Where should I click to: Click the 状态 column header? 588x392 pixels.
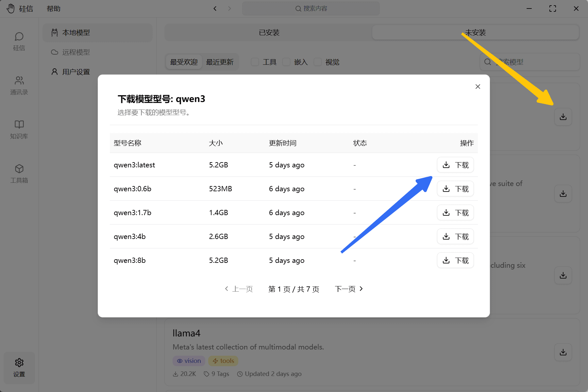tap(360, 143)
